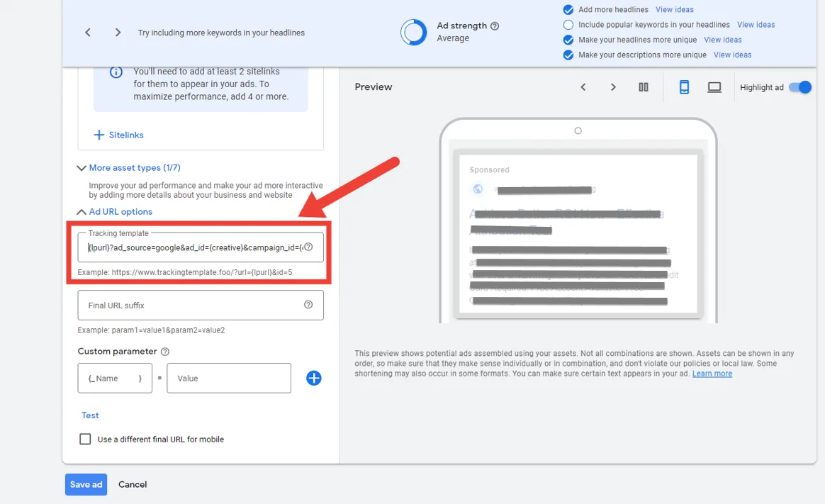825x504 pixels.
Task: Open the Test link
Action: (90, 415)
